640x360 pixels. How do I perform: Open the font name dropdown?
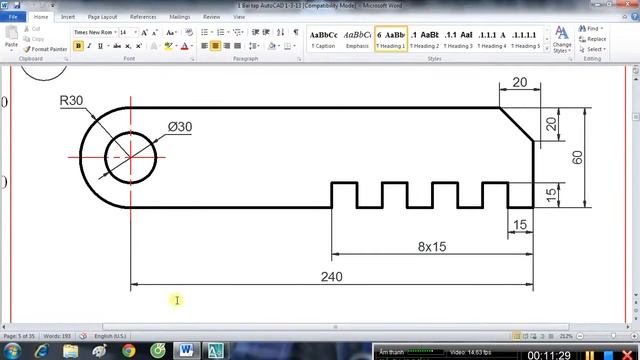point(116,32)
